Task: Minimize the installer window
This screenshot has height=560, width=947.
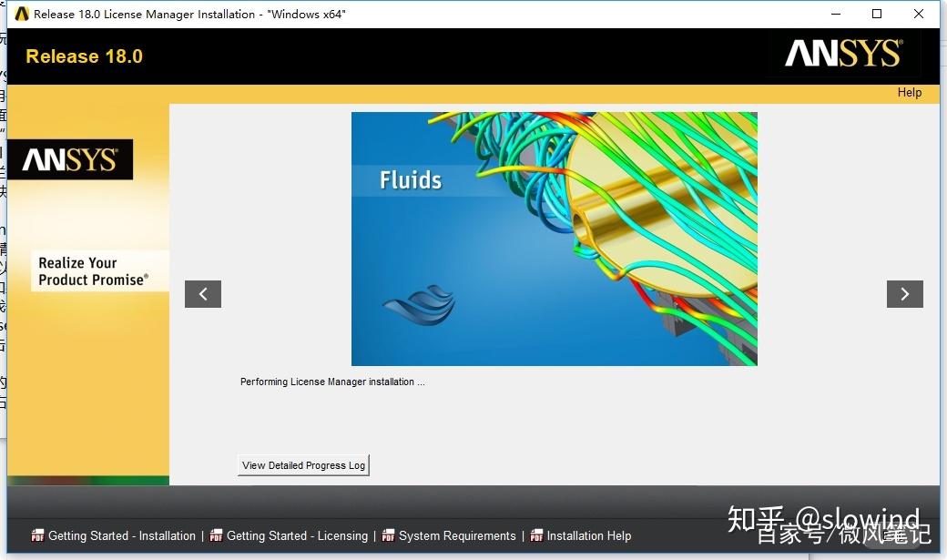Action: [835, 14]
